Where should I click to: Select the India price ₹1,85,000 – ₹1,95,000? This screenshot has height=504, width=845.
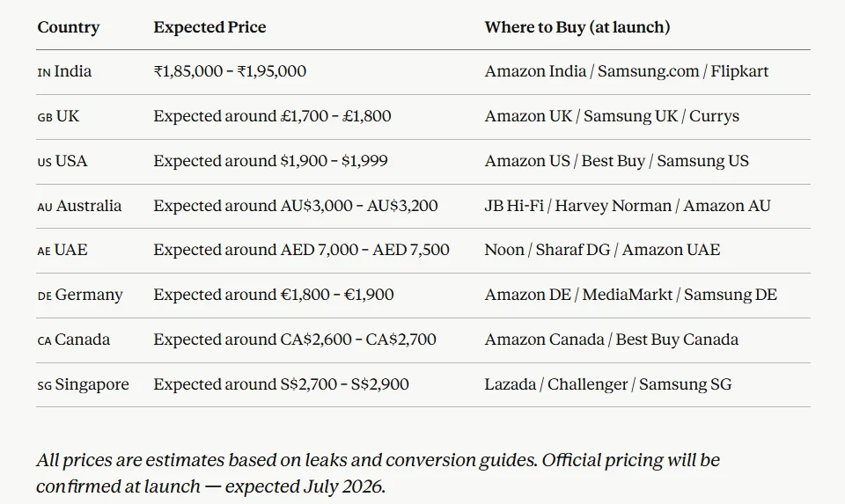[x=230, y=71]
